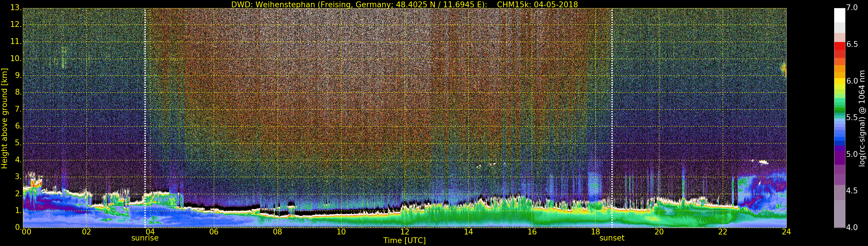Viewport: 868px width, 246px height.
Task: Click the 'sunset' label under the time axis
Action: pos(612,238)
